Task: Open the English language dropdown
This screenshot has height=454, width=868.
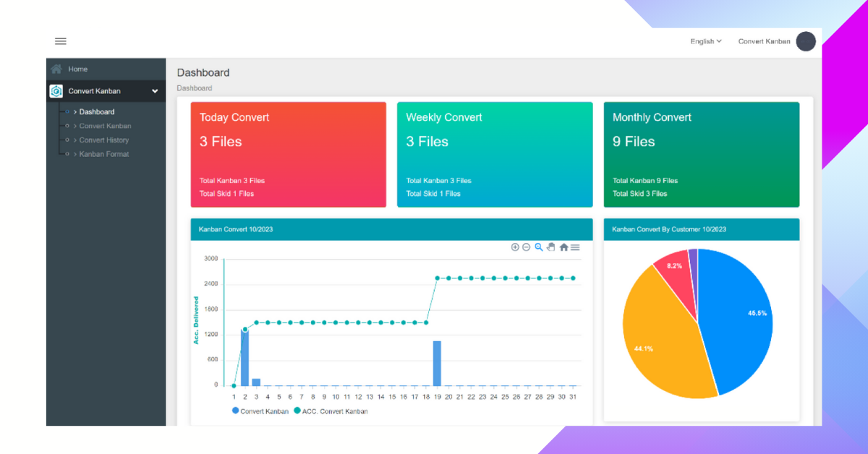Action: (x=705, y=41)
